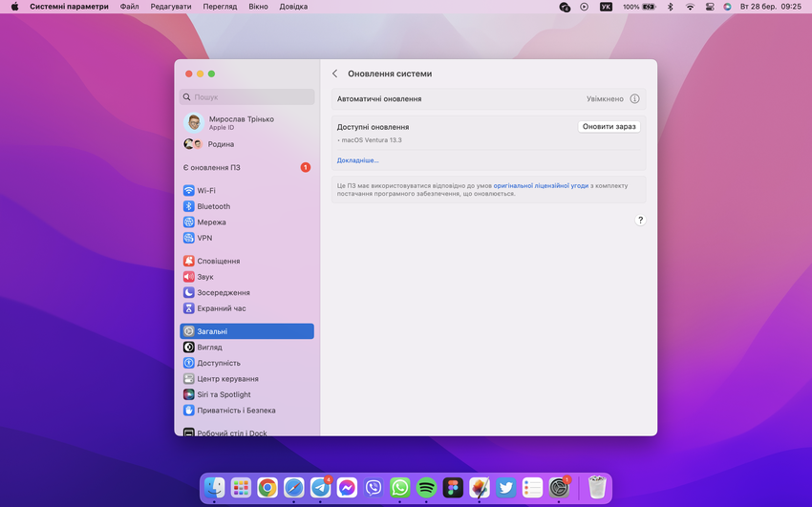Open the УК input language menu
This screenshot has width=812, height=507.
coord(606,7)
